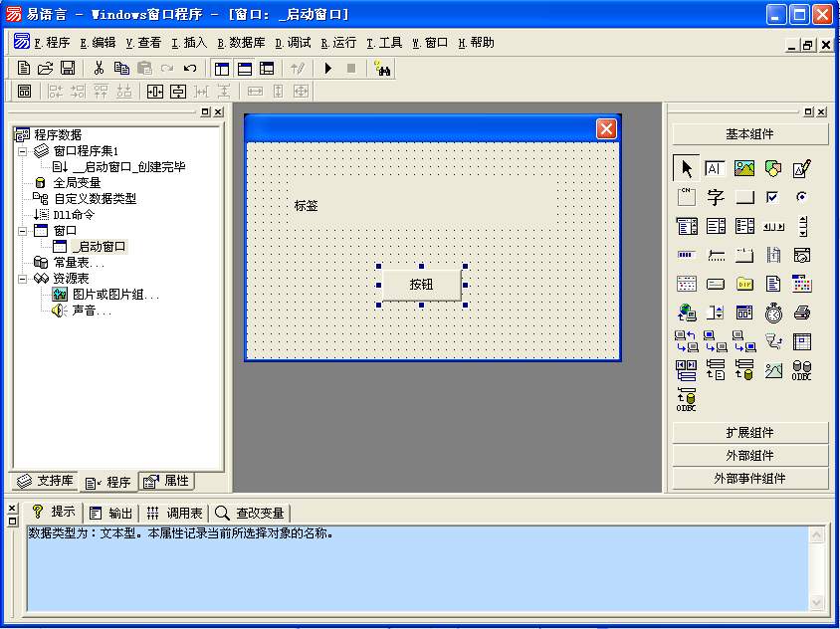Switch to the 查改变量 tab
This screenshot has height=629, width=840.
point(249,514)
